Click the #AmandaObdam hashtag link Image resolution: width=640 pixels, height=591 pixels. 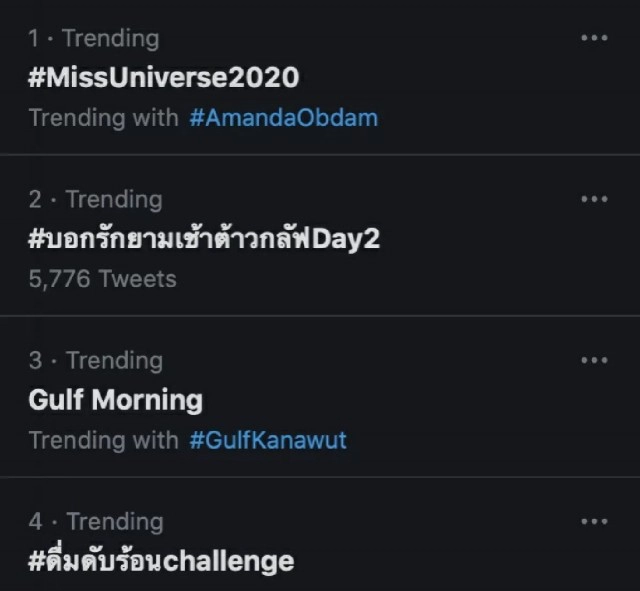(283, 117)
